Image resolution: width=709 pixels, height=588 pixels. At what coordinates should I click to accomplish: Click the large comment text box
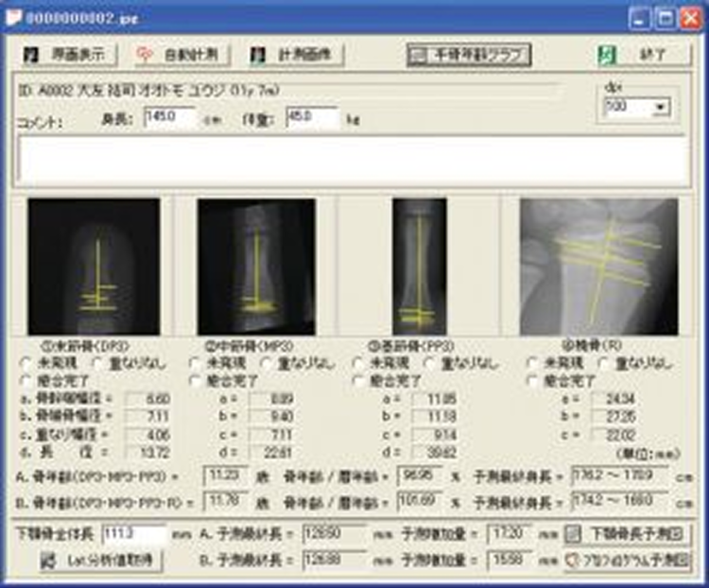tap(353, 163)
